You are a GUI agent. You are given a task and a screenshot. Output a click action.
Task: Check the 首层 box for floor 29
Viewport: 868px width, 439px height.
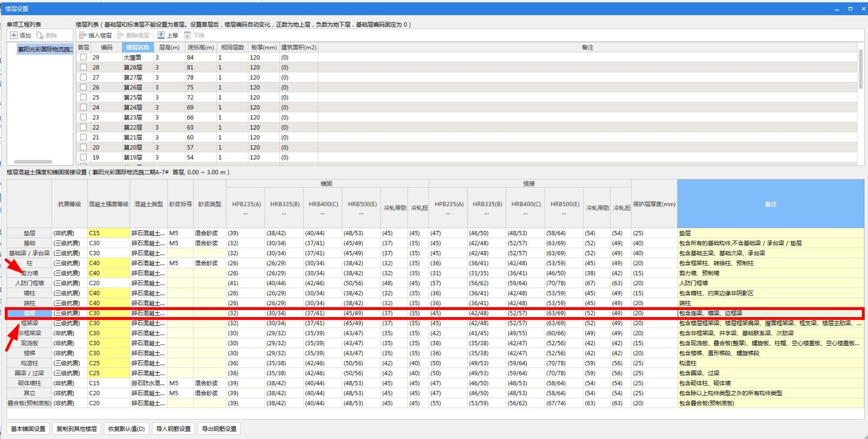click(84, 57)
